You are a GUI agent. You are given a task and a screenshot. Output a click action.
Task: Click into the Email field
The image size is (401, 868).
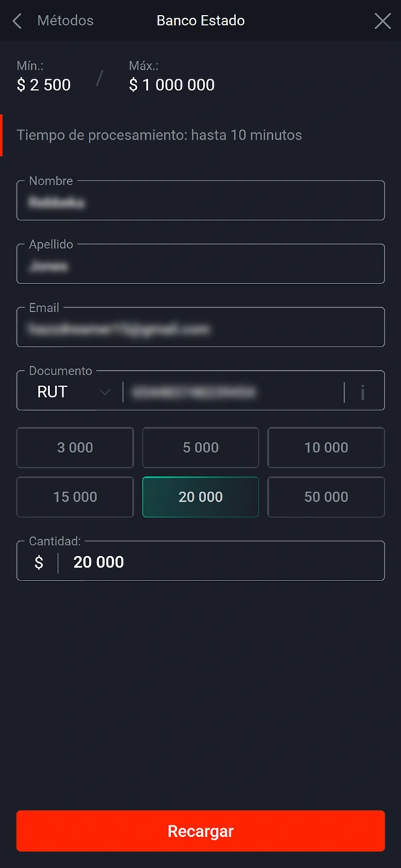[201, 327]
